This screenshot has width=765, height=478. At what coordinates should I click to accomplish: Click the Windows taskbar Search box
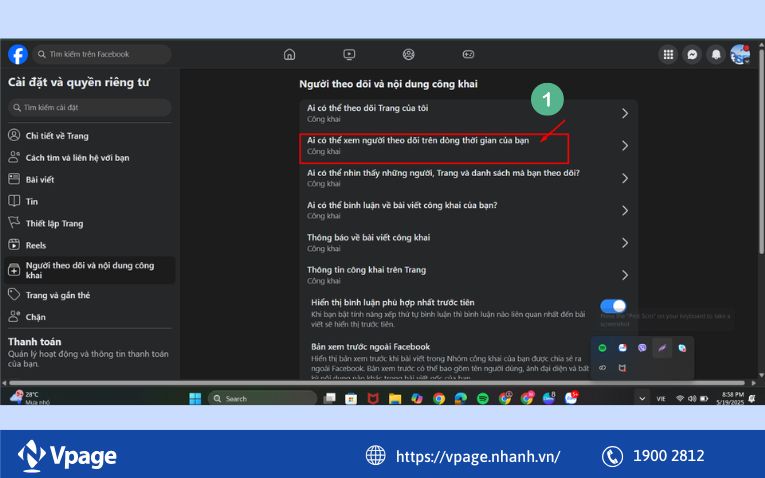(x=262, y=398)
